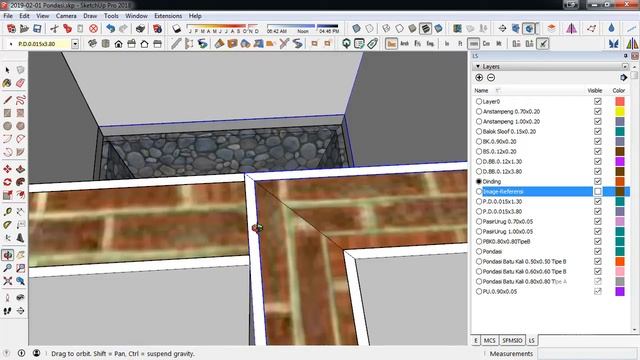Click the Measurements input box
The width and height of the screenshot is (640, 360).
[588, 353]
